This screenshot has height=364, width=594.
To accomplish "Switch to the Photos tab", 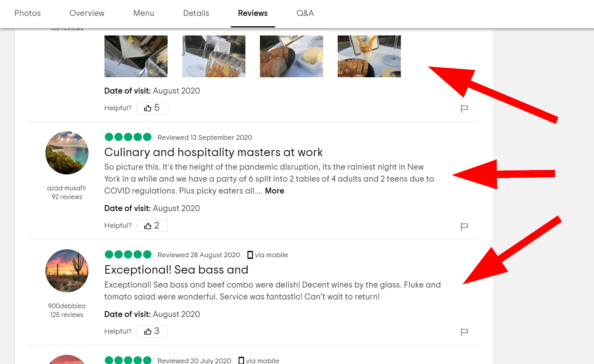I will pyautogui.click(x=28, y=13).
